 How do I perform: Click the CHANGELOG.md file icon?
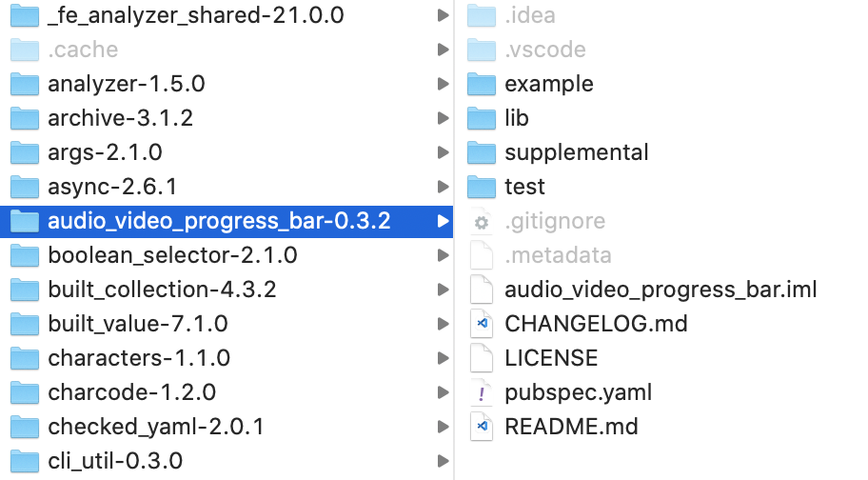click(483, 324)
